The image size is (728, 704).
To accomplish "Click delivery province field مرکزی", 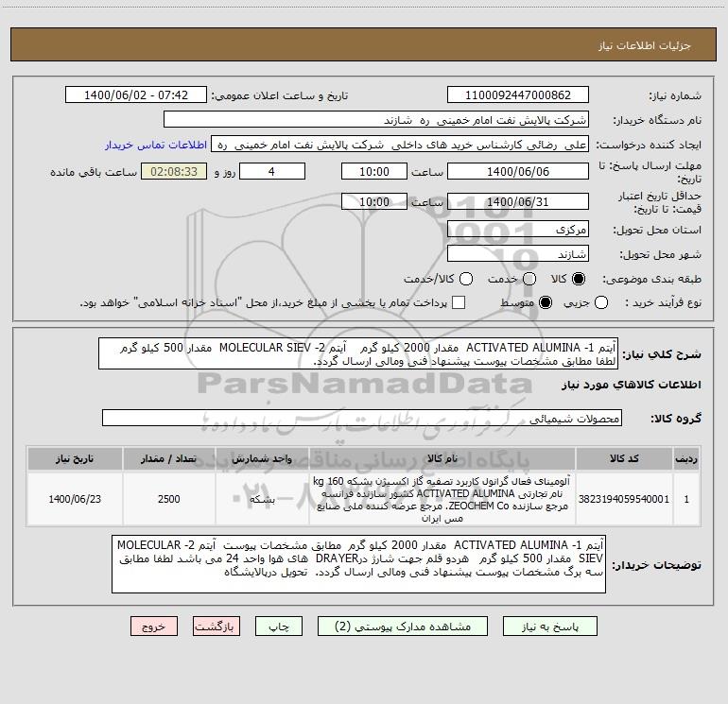I will point(518,230).
